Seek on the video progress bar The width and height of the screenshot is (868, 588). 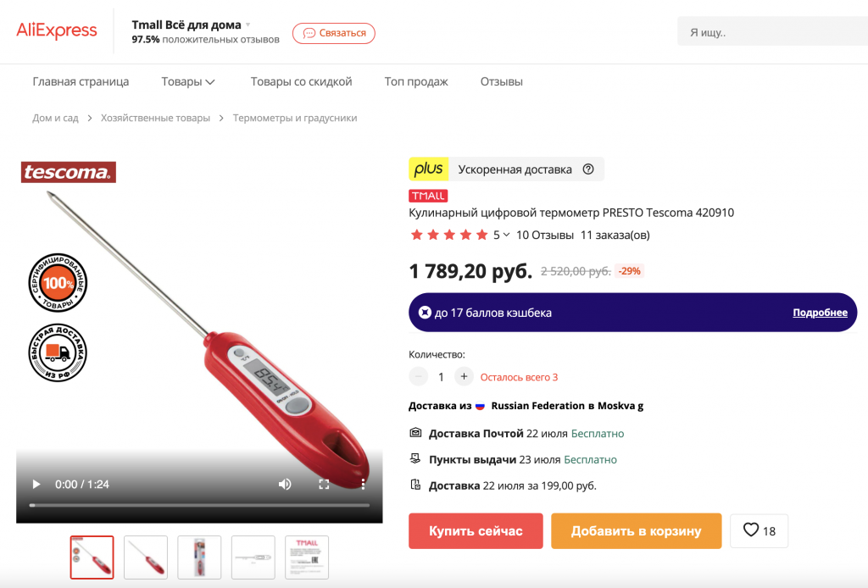coord(199,505)
